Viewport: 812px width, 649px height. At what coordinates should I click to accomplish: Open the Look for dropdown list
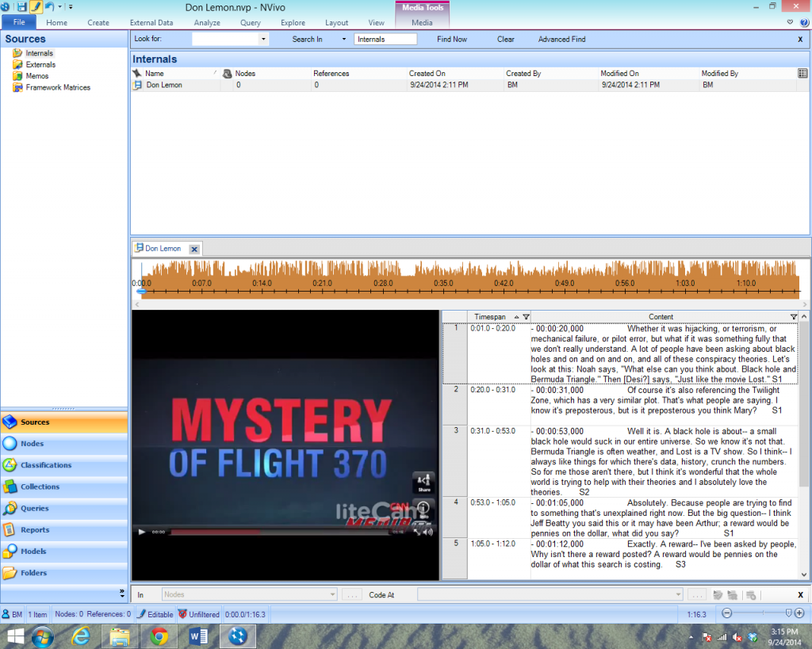pyautogui.click(x=263, y=40)
